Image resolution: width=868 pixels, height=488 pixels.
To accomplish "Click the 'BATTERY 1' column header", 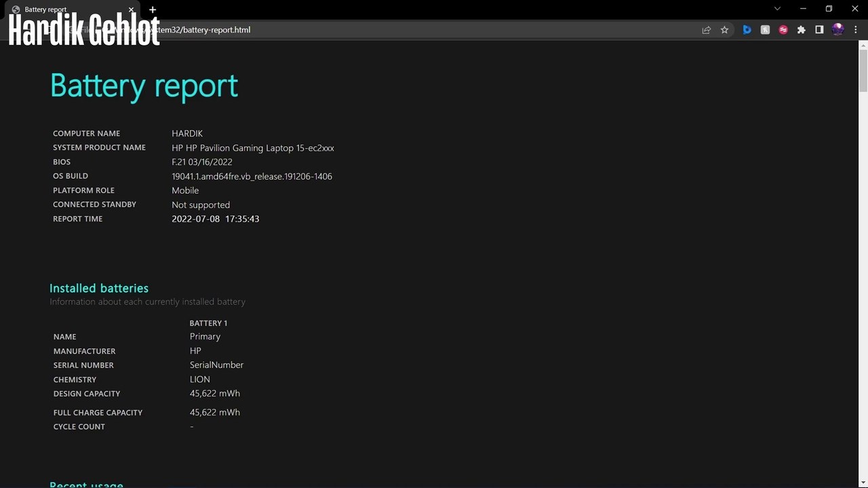I will (x=208, y=323).
